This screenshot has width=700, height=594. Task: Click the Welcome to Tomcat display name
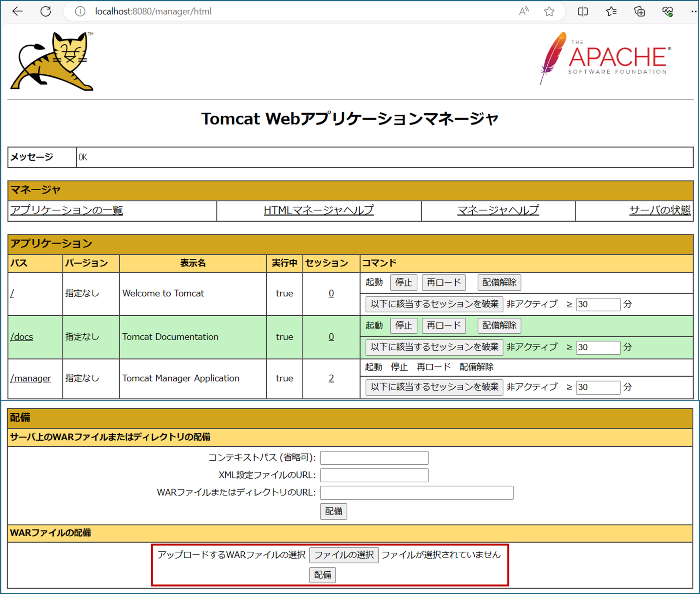pyautogui.click(x=163, y=293)
